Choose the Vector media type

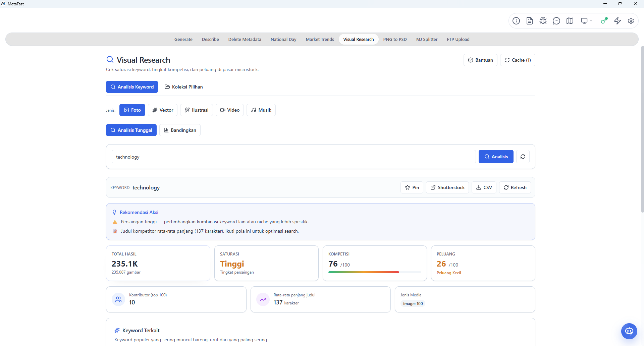(163, 110)
